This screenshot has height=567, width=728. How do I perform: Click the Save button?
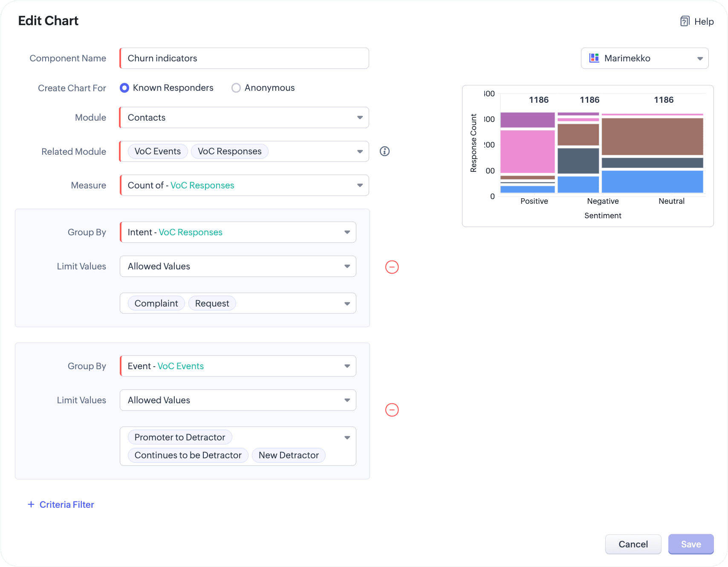pyautogui.click(x=690, y=544)
